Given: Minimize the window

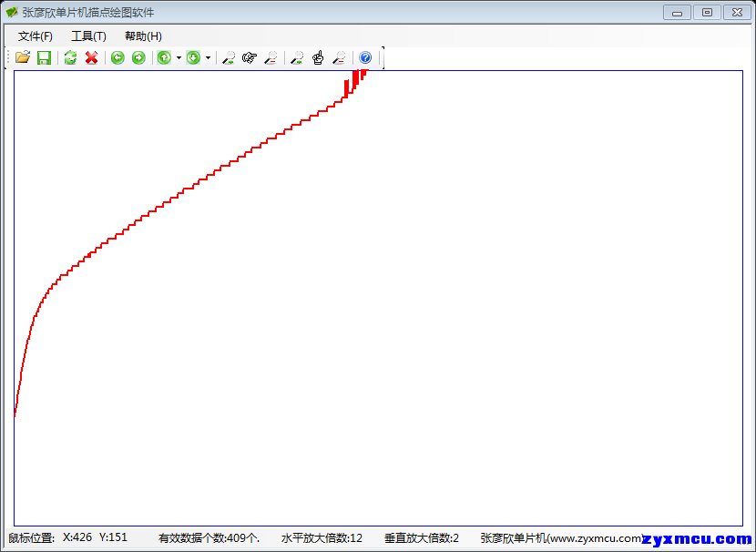Looking at the screenshot, I should 677,13.
